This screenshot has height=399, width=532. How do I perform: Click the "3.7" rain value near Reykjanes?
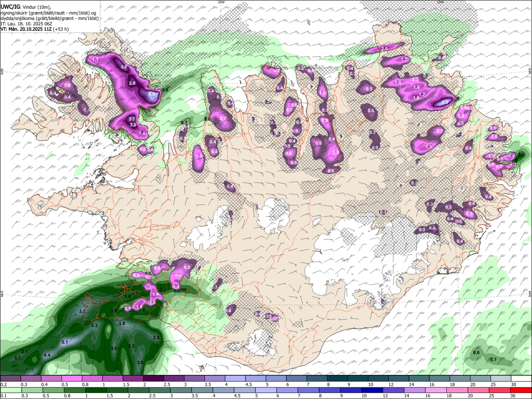pos(82,311)
